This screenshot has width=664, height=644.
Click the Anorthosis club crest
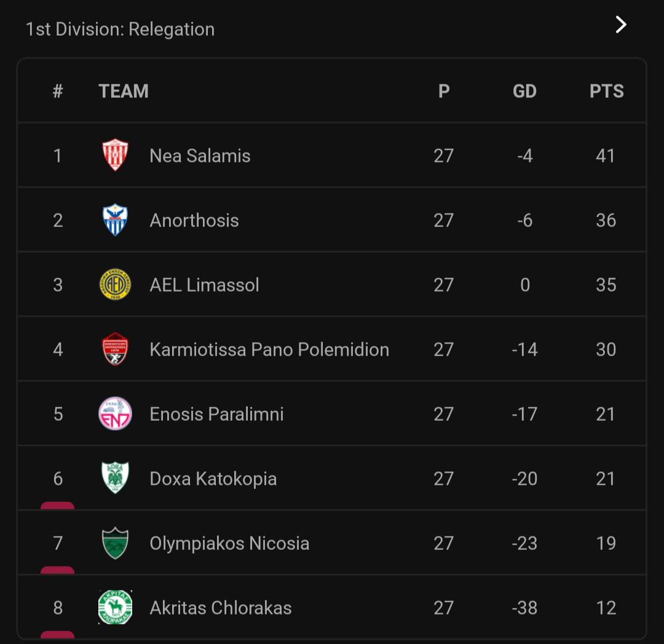[x=115, y=220]
